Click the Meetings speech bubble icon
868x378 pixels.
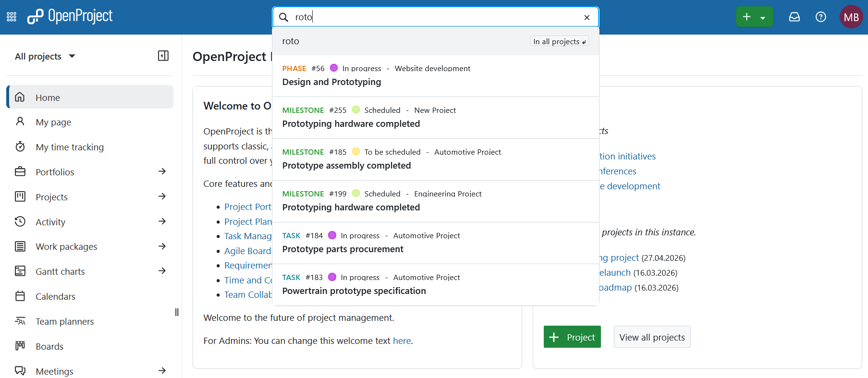tap(20, 371)
